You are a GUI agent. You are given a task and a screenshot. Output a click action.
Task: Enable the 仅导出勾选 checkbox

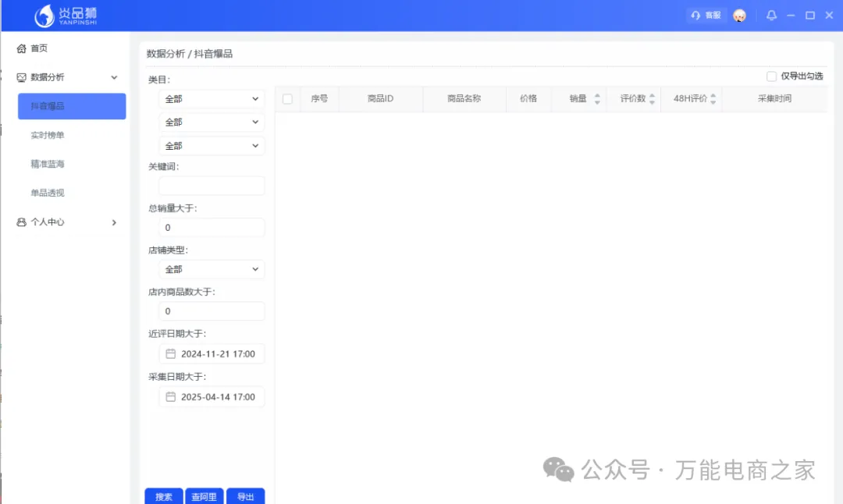(771, 76)
